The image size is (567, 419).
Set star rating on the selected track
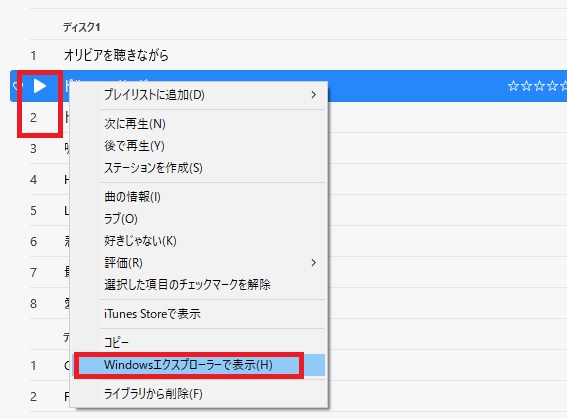coord(537,86)
